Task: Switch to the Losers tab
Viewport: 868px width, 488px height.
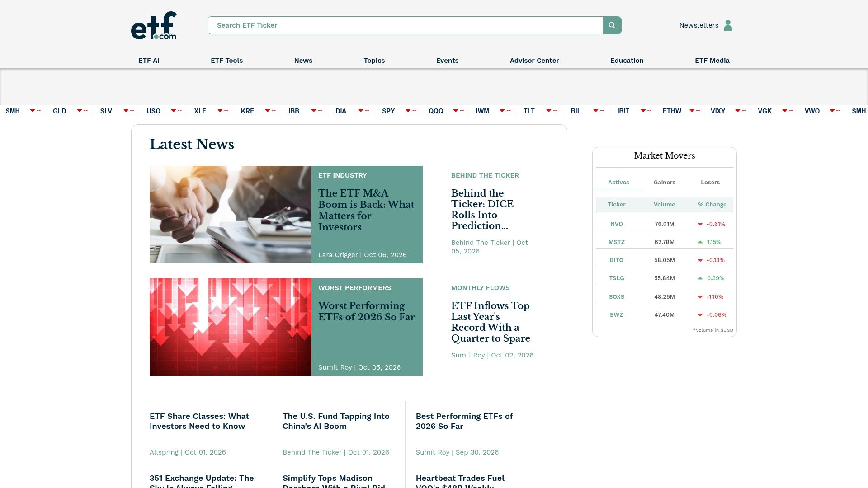Action: [x=710, y=183]
